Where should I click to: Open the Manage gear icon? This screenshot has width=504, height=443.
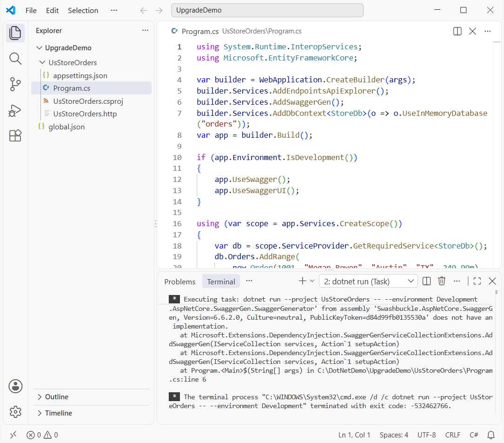(x=15, y=411)
